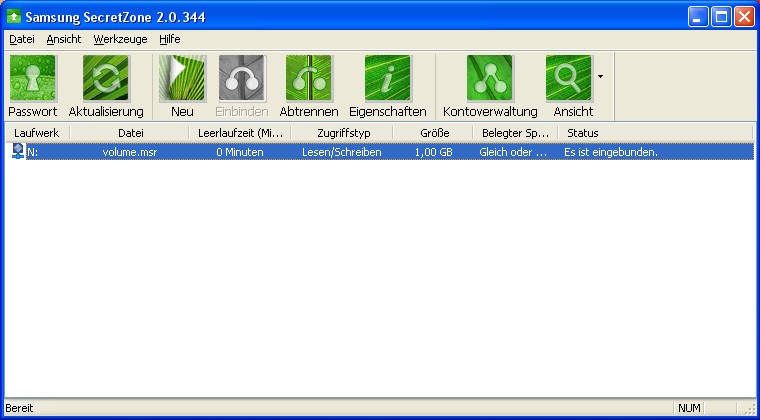Click the greyed-out Einbinden icon
Screen dimensions: 760x420
pyautogui.click(x=242, y=78)
